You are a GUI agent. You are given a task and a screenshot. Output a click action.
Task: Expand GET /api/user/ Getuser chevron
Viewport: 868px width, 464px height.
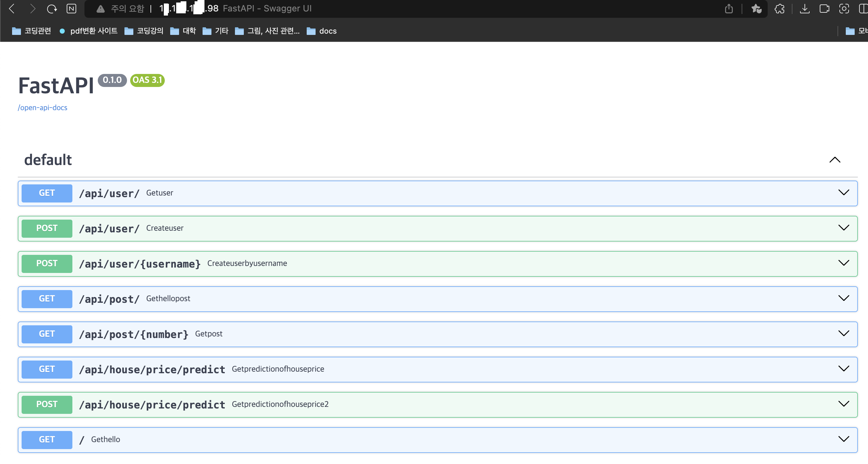pyautogui.click(x=844, y=193)
